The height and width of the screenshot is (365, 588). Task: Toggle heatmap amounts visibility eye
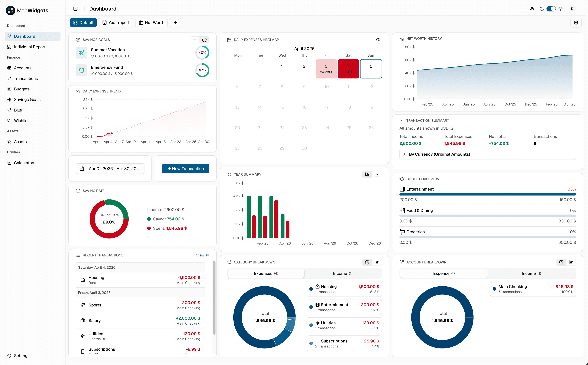(378, 40)
